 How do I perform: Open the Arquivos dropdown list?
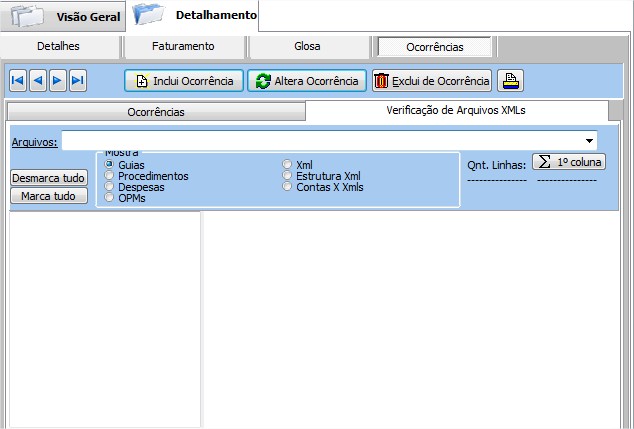(590, 141)
